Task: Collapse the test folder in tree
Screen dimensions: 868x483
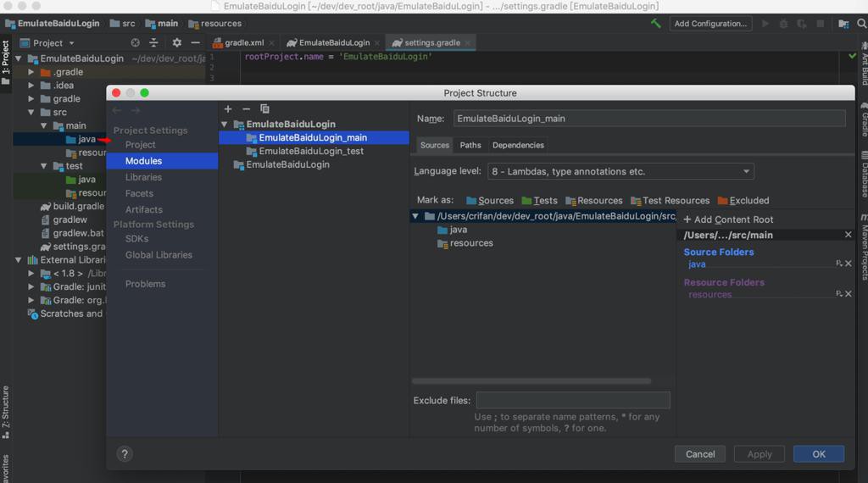Action: pos(44,166)
